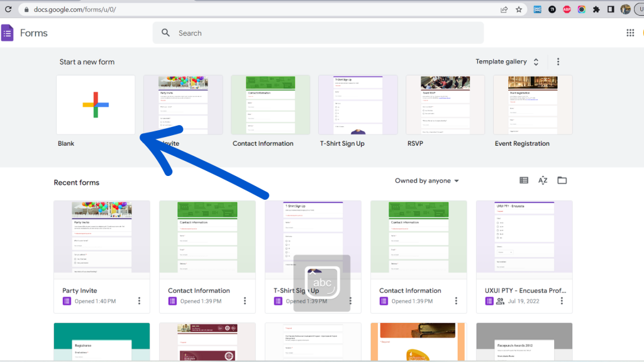Open the Extensions puzzle piece icon
The height and width of the screenshot is (362, 644).
coord(596,9)
